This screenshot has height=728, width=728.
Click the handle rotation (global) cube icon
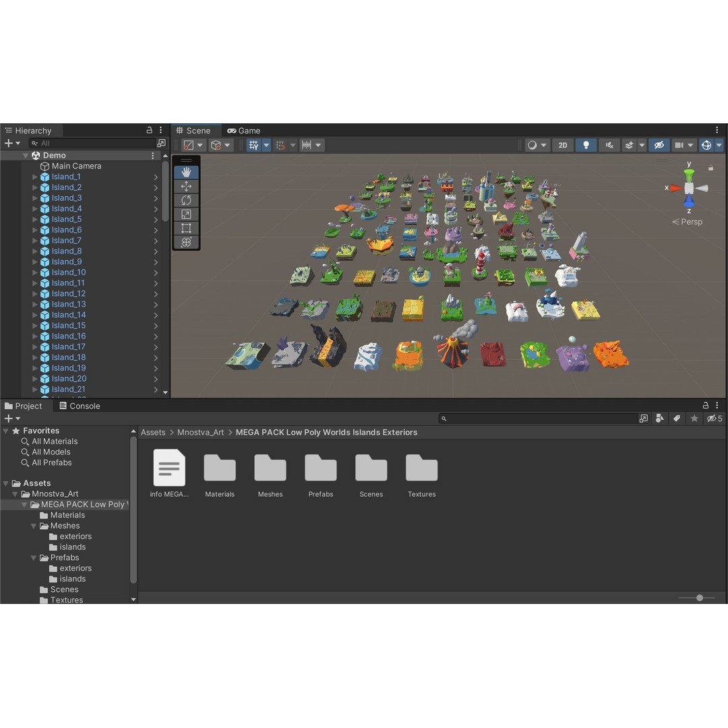[x=216, y=146]
